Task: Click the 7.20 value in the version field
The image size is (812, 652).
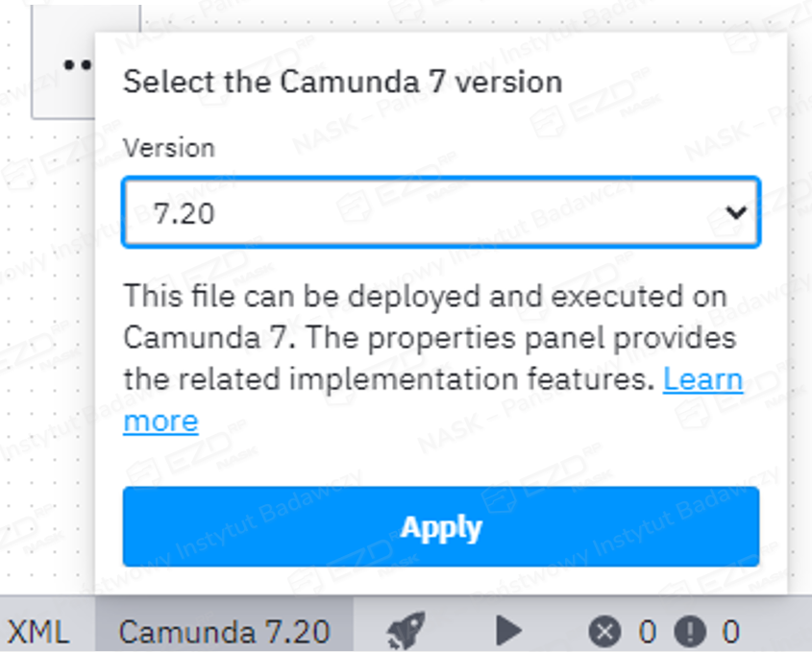Action: (x=184, y=213)
